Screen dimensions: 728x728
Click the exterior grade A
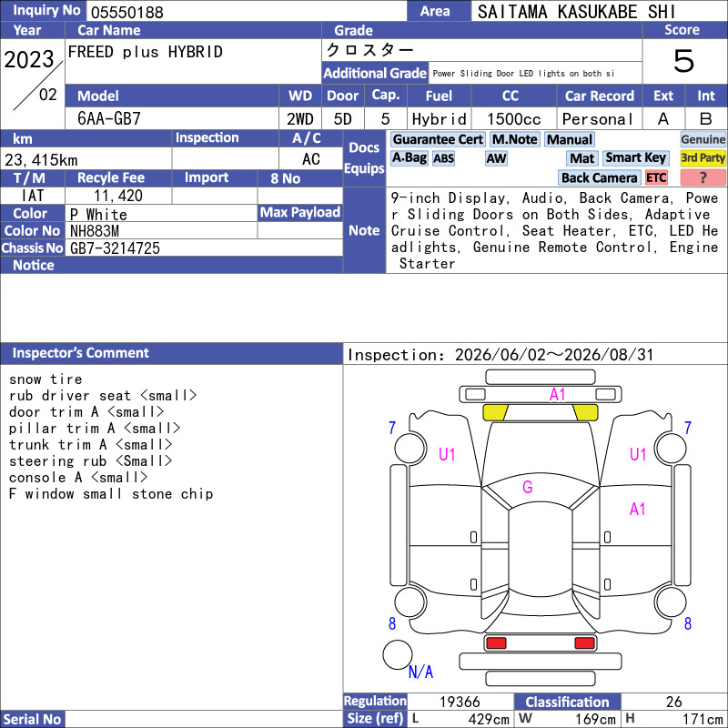[663, 119]
